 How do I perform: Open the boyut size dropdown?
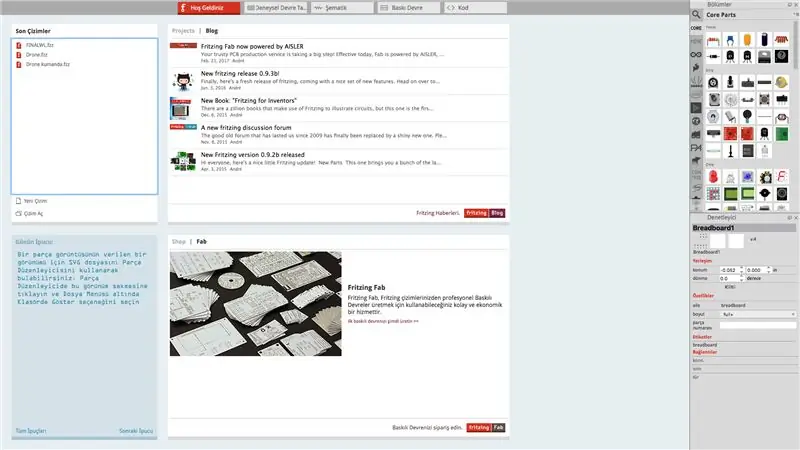click(x=758, y=314)
